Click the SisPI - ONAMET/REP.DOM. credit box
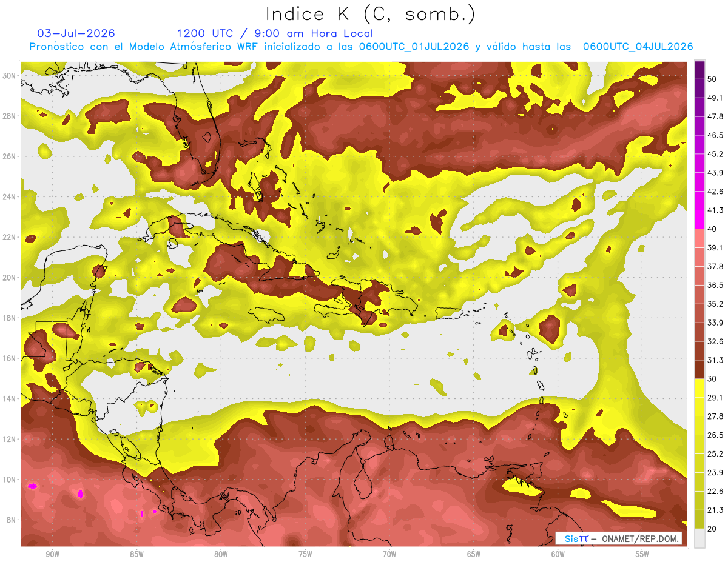Viewport: 728px width, 562px height. (x=618, y=538)
